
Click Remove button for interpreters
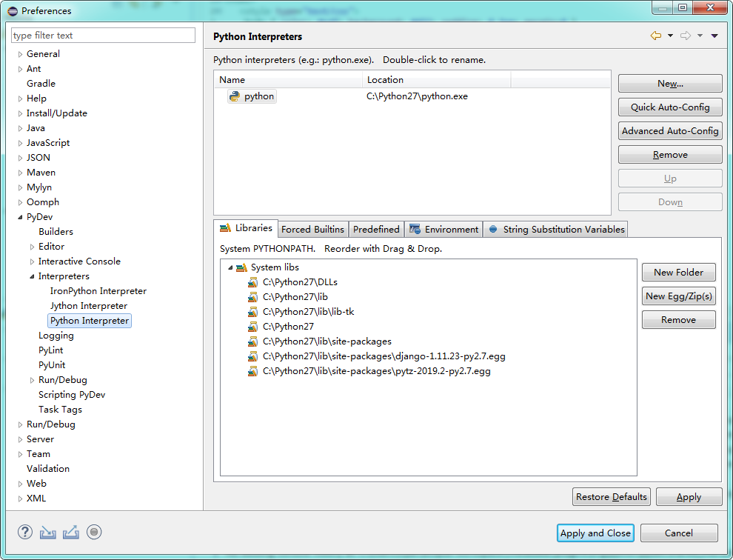click(670, 155)
